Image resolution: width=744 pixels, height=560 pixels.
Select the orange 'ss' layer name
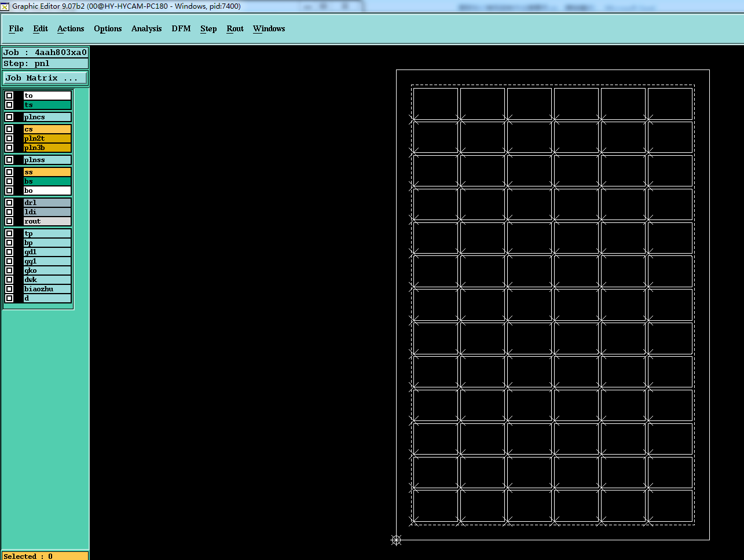coord(47,172)
